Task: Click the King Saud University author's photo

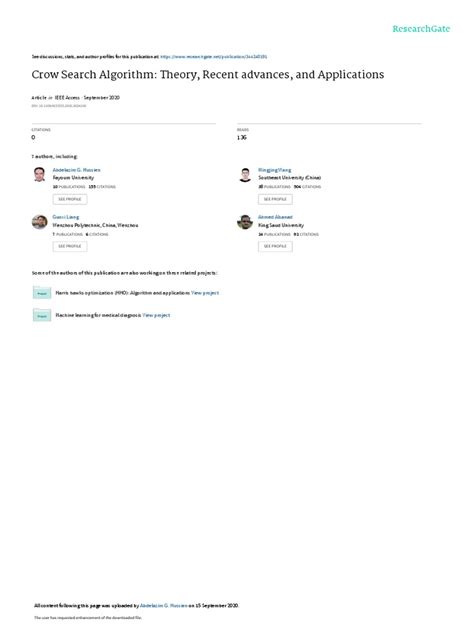Action: (x=245, y=222)
